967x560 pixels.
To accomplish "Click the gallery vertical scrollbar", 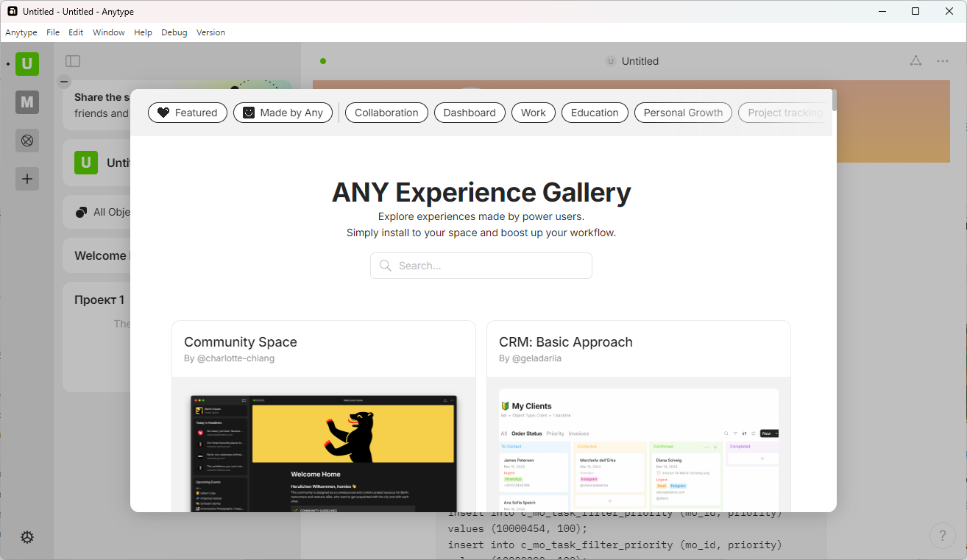I will [x=834, y=100].
